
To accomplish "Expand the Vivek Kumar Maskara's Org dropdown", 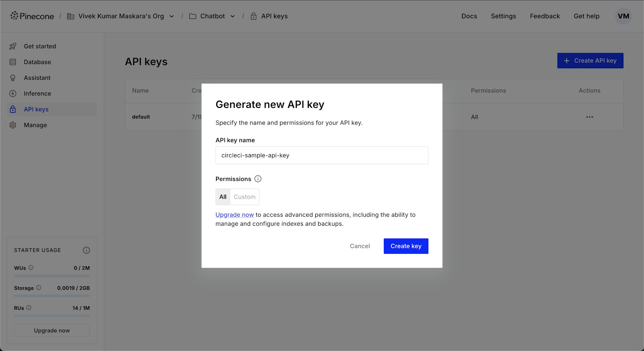I will (172, 16).
